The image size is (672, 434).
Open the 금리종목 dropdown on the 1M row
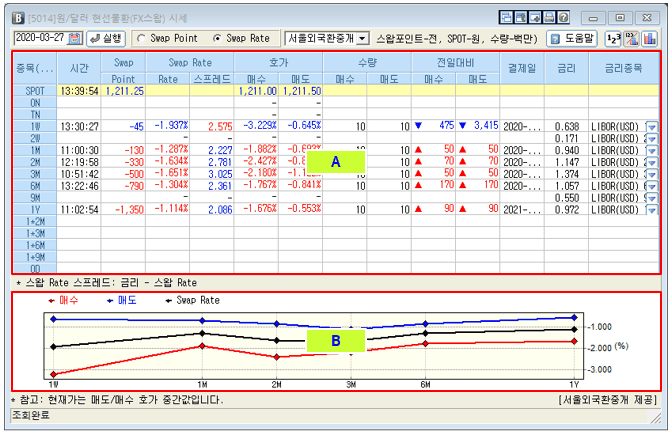(652, 150)
